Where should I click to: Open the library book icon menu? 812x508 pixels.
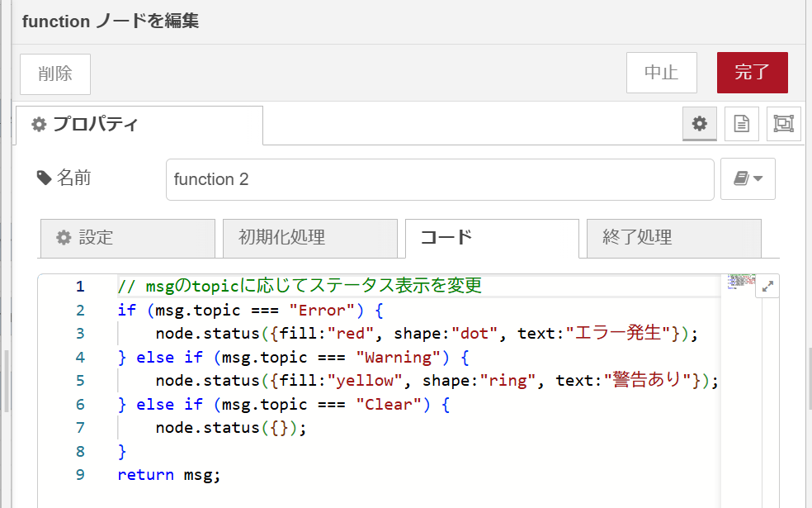pyautogui.click(x=748, y=179)
